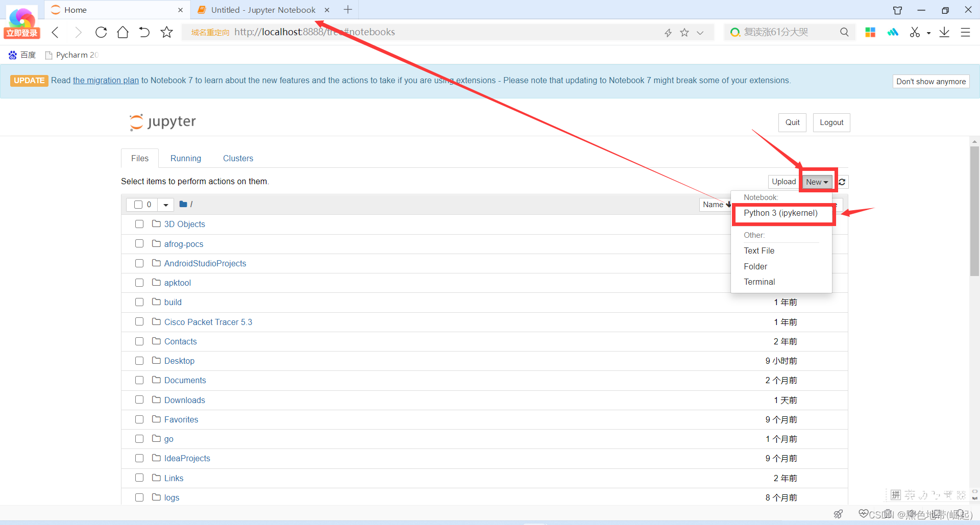Screen dimensions: 980x525
Task: Select the Files tab
Action: 140,159
